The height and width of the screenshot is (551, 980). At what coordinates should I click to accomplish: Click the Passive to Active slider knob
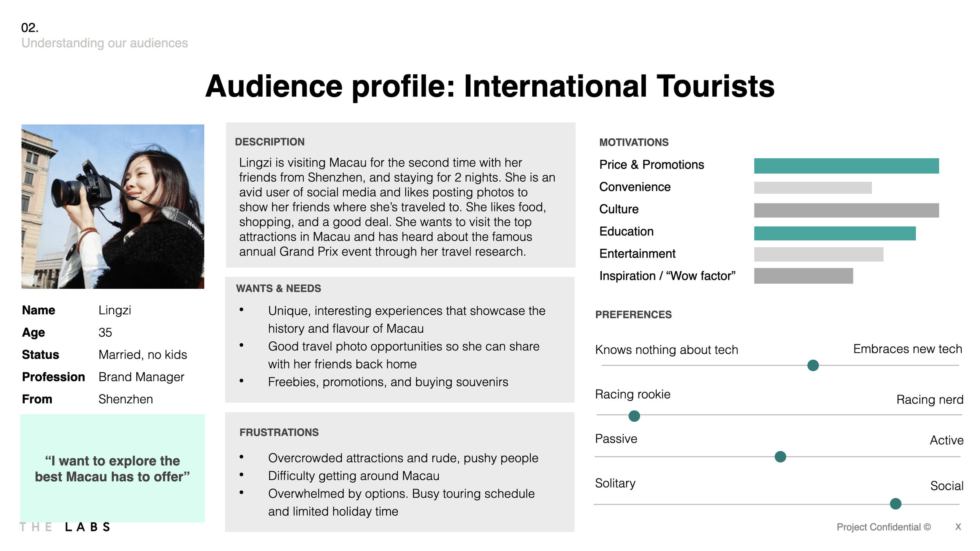point(780,457)
